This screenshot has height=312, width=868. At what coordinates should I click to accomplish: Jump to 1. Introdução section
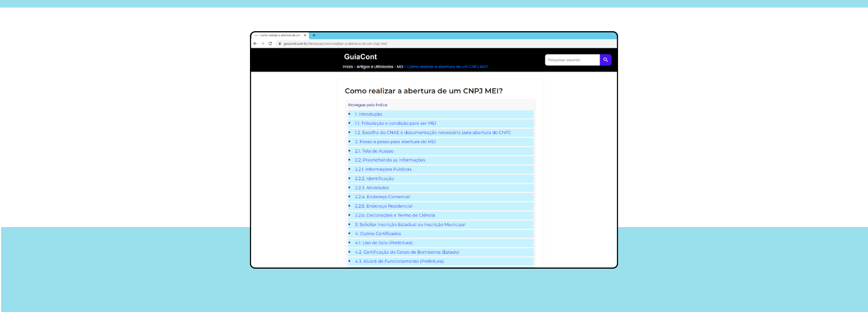click(x=368, y=114)
